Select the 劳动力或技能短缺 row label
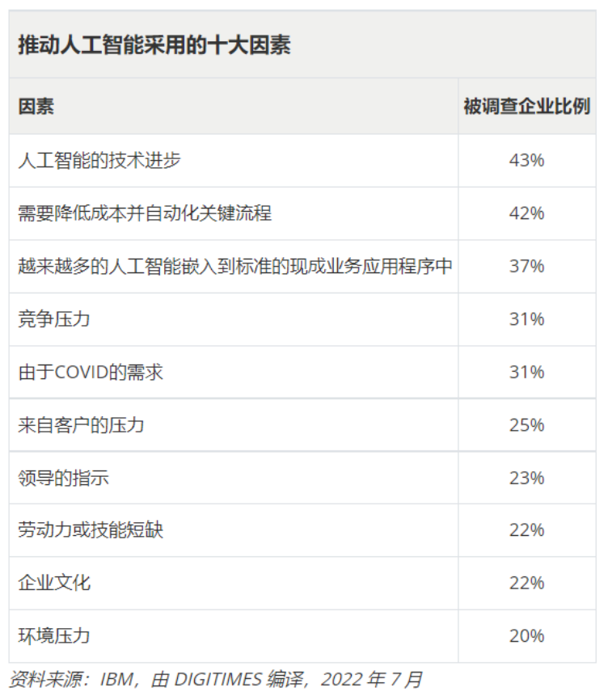 pos(91,530)
